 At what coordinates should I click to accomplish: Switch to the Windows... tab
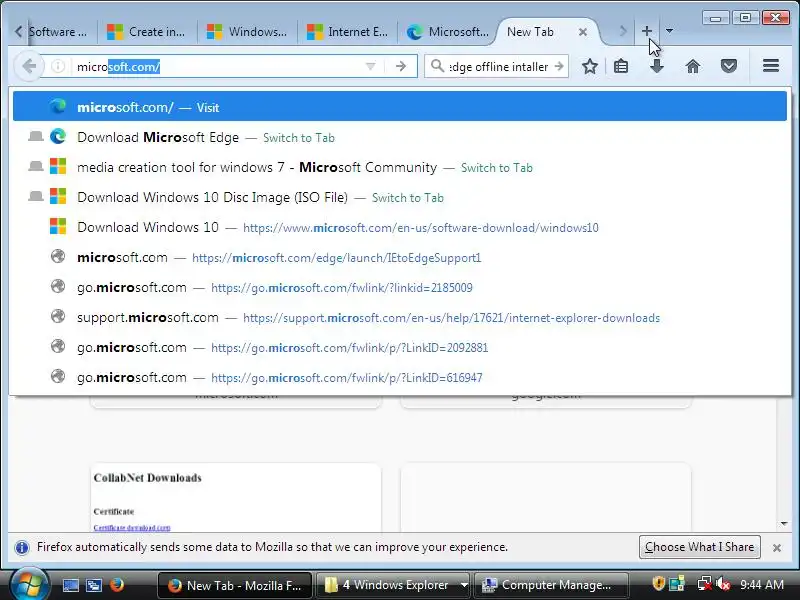click(247, 32)
